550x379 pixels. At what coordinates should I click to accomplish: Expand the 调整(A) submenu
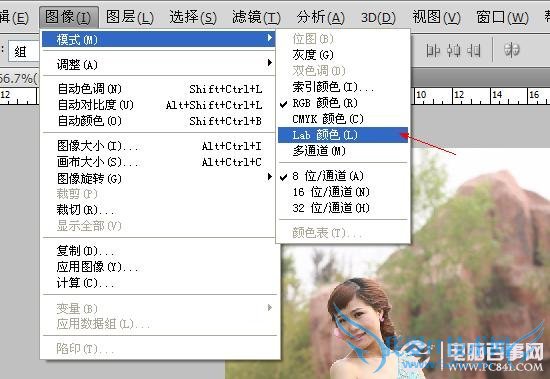[x=159, y=64]
